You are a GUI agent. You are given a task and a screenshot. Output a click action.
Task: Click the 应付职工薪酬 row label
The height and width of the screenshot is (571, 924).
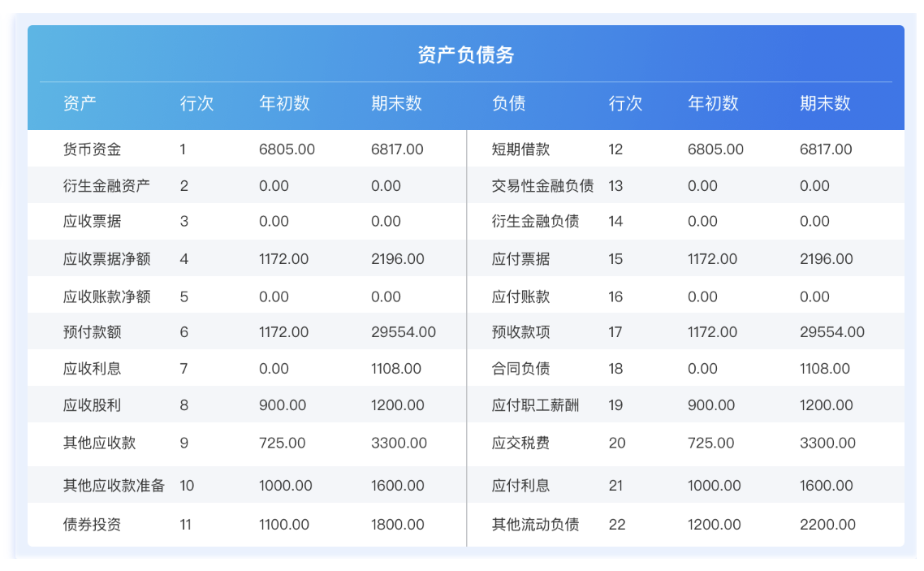point(536,404)
